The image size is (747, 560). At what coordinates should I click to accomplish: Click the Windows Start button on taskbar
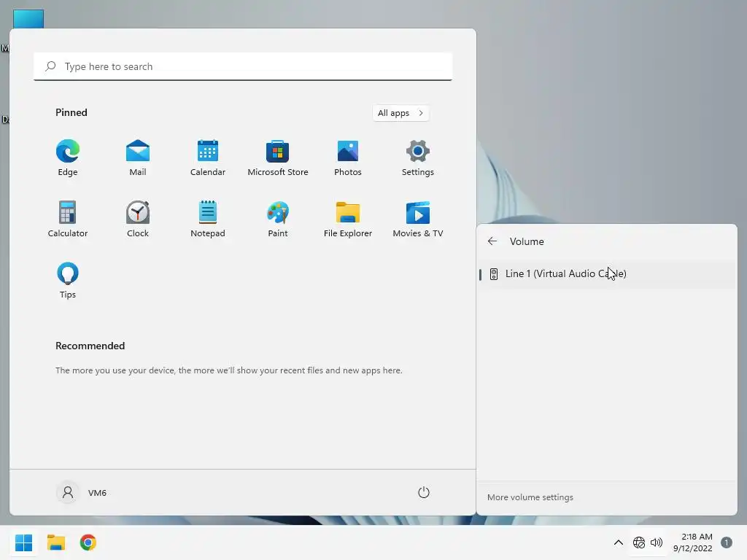(x=23, y=542)
